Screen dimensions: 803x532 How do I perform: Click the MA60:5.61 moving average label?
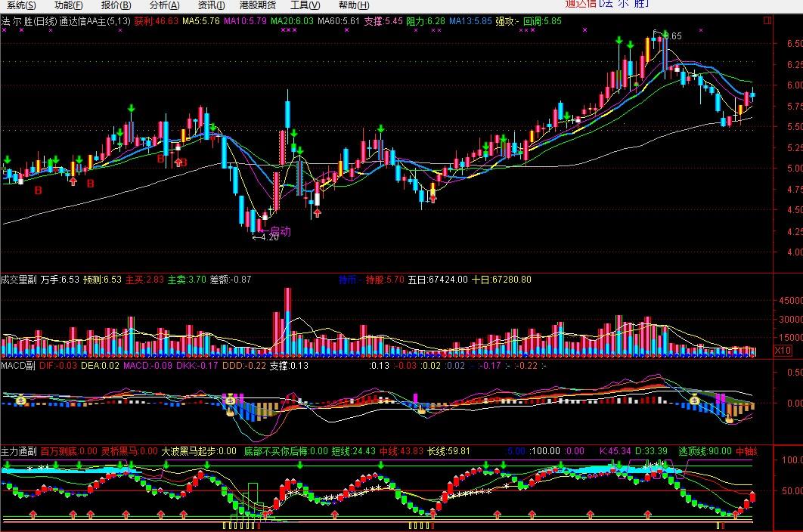[x=339, y=21]
